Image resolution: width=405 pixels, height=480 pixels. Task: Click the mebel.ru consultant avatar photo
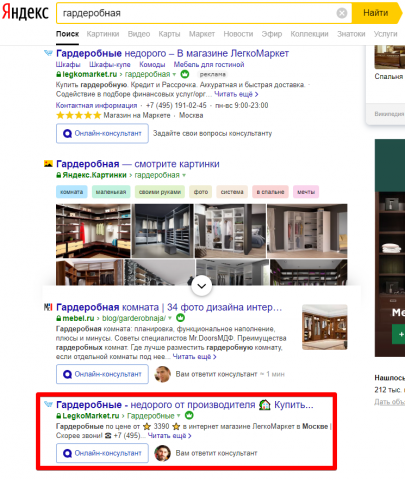pos(163,374)
